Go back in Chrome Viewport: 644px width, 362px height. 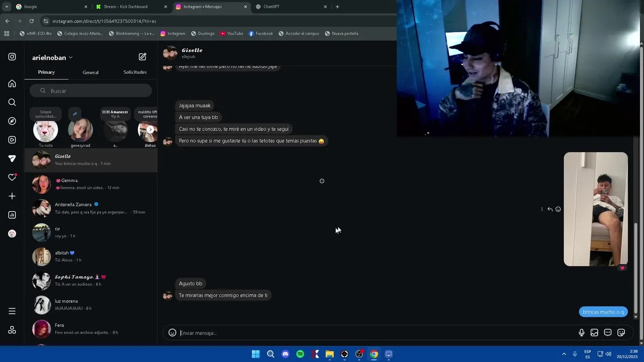pyautogui.click(x=7, y=21)
